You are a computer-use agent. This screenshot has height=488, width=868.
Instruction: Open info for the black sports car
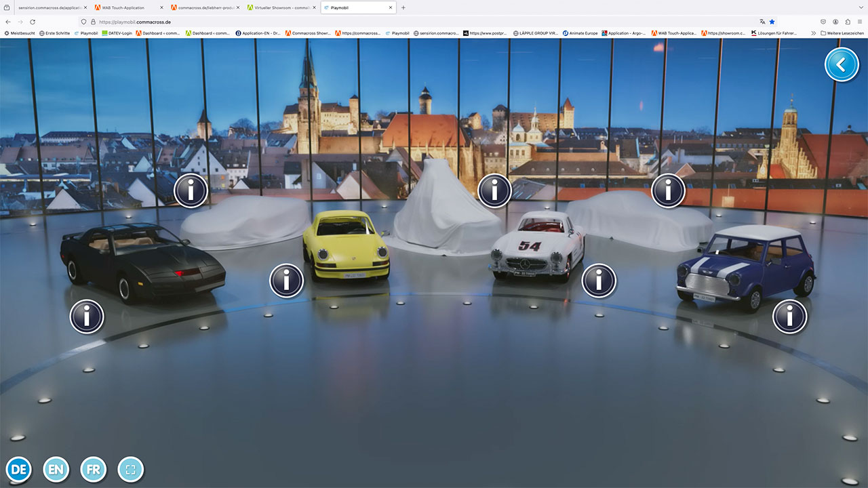87,317
